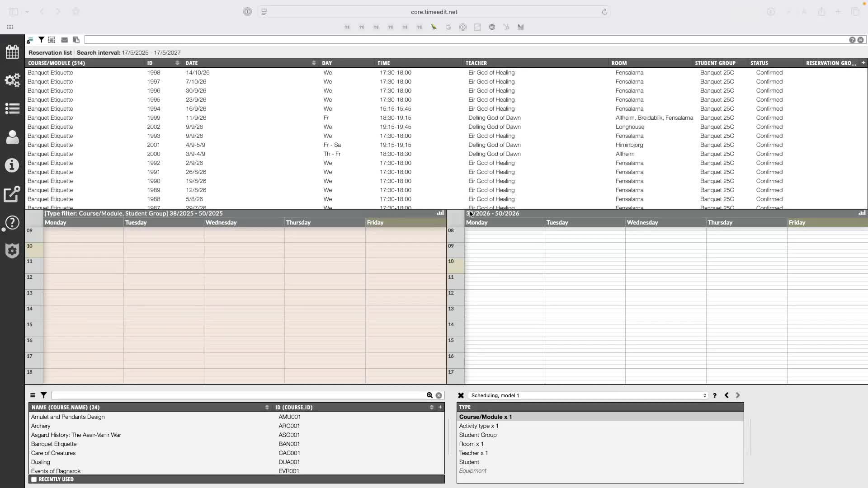Image resolution: width=868 pixels, height=488 pixels.
Task: Click the envelope email icon
Action: click(64, 40)
